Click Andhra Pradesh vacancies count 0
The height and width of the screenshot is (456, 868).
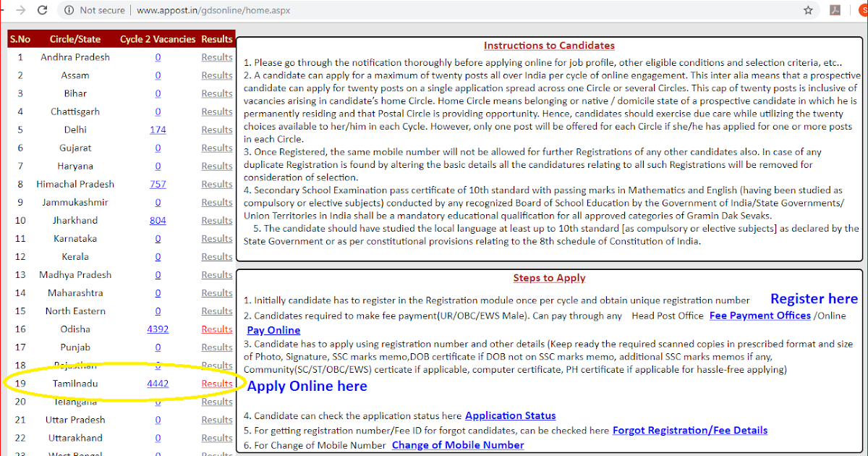click(158, 57)
